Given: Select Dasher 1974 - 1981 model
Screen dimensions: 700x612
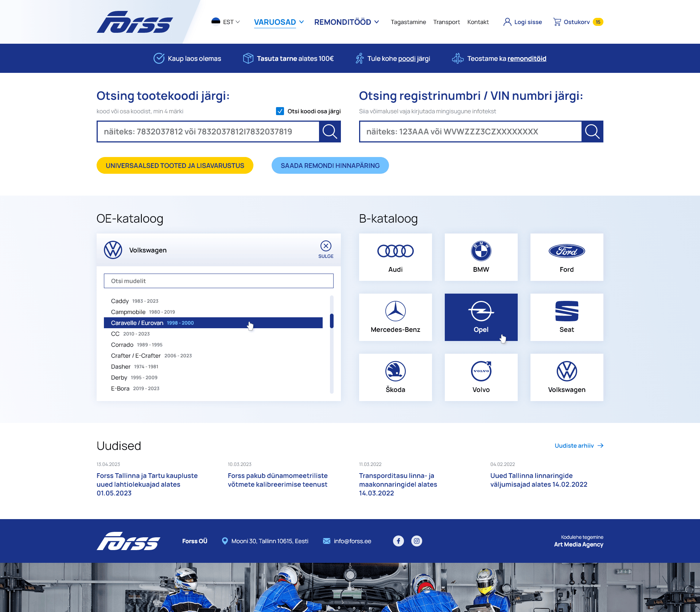Looking at the screenshot, I should click(213, 366).
